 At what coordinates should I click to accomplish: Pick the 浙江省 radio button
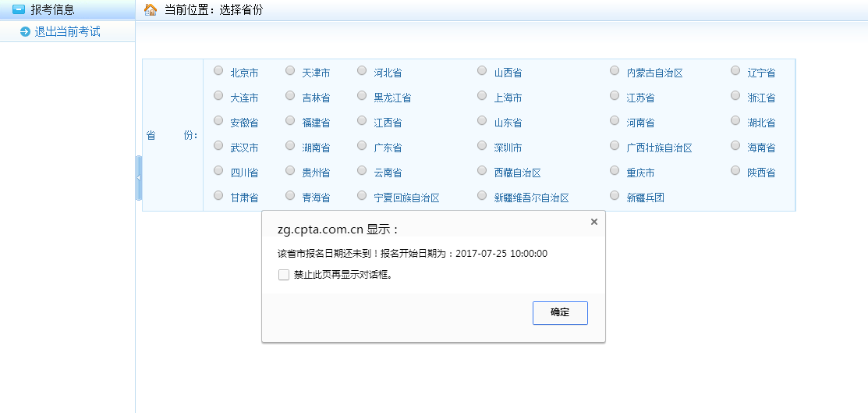tap(735, 96)
